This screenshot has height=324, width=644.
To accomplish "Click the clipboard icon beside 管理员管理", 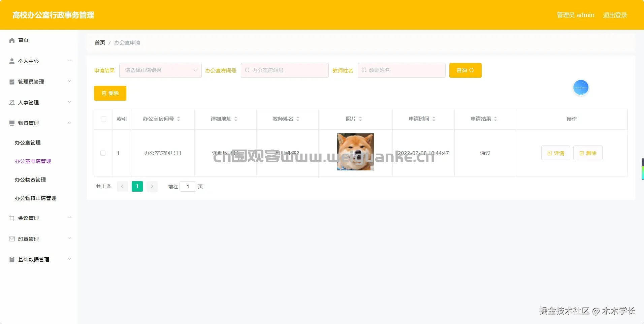I will pyautogui.click(x=12, y=82).
